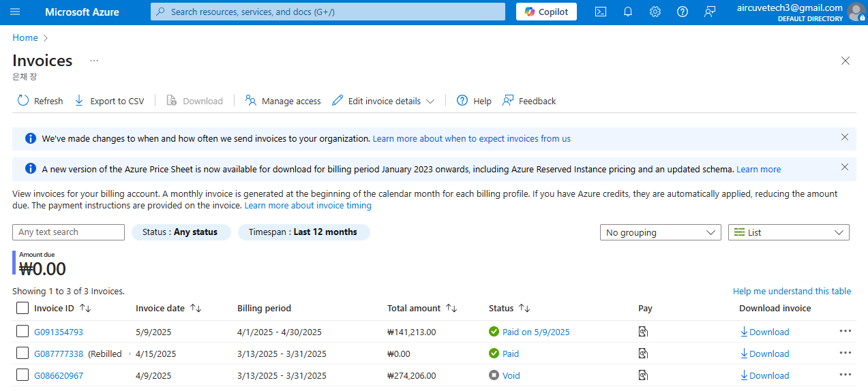Click the ₩141,213.00 total amount
This screenshot has height=391, width=868.
[411, 332]
